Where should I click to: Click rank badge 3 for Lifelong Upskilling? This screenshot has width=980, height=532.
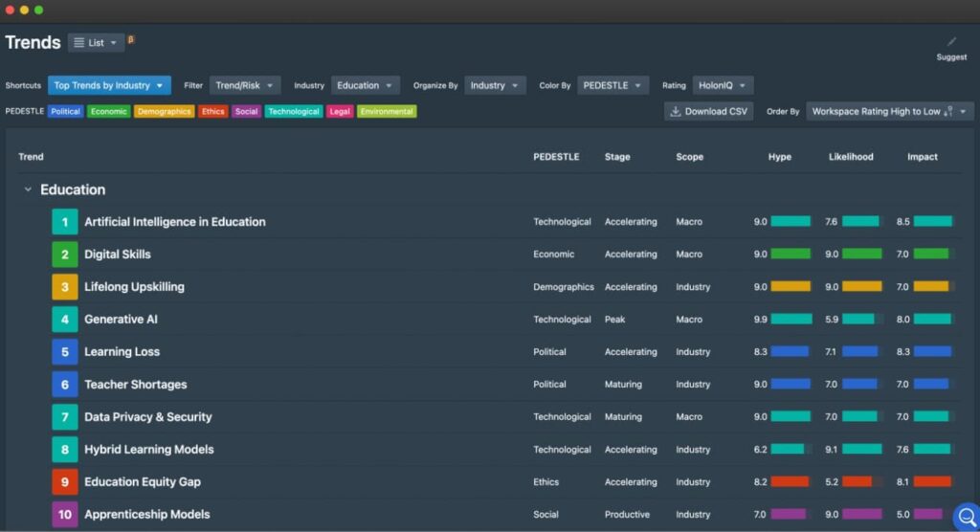pyautogui.click(x=65, y=287)
